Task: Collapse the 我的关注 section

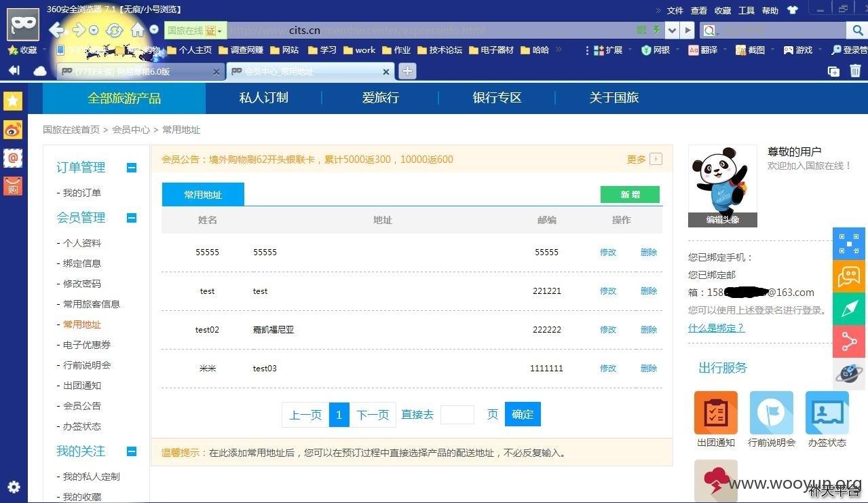Action: (132, 451)
